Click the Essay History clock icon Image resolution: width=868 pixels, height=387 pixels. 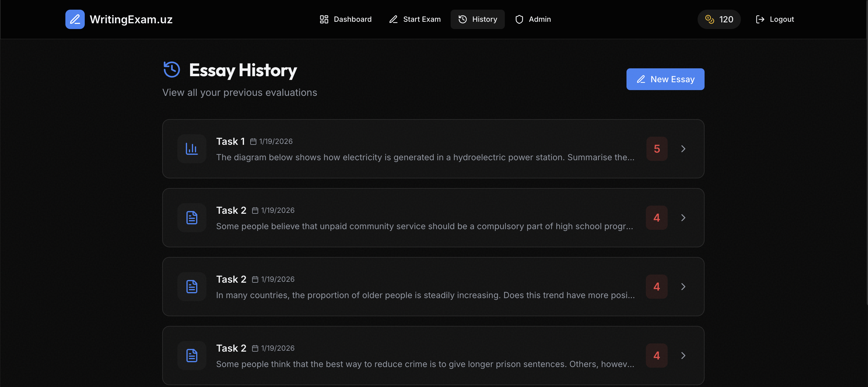tap(172, 70)
